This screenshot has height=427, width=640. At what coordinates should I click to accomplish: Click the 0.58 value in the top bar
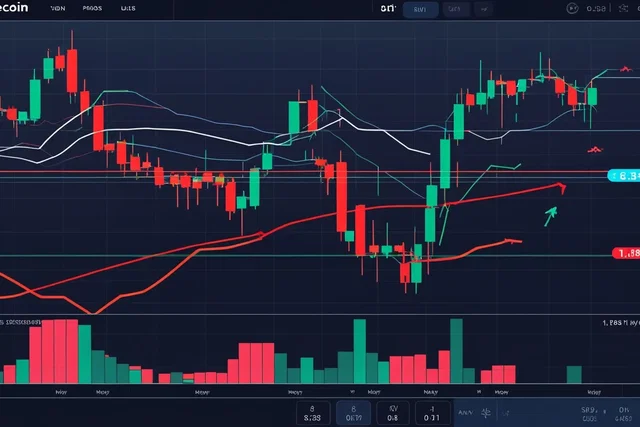596,9
